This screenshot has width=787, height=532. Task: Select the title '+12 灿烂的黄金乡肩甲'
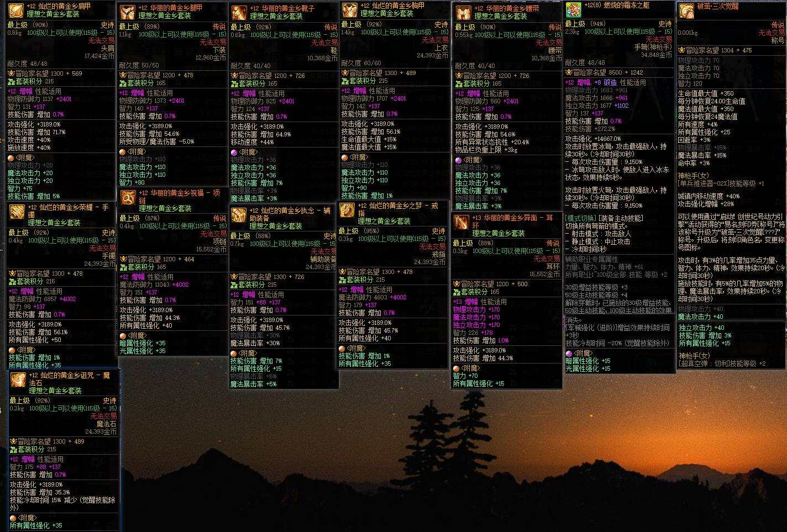pos(59,6)
